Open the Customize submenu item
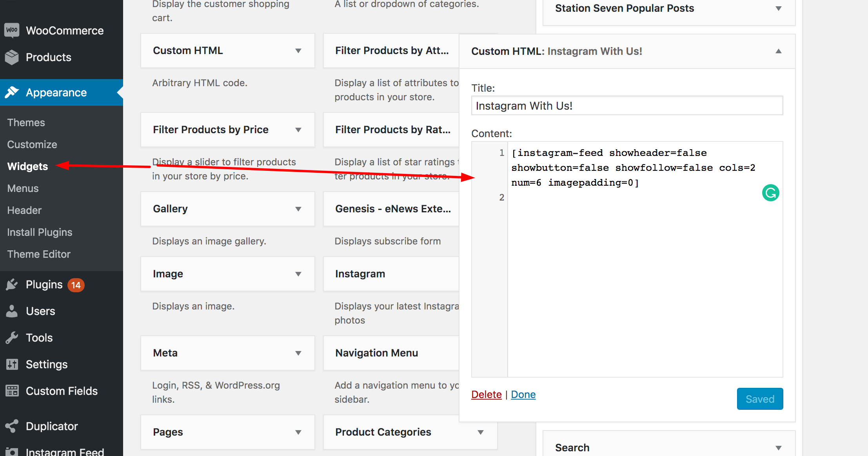This screenshot has height=456, width=868. [x=32, y=145]
